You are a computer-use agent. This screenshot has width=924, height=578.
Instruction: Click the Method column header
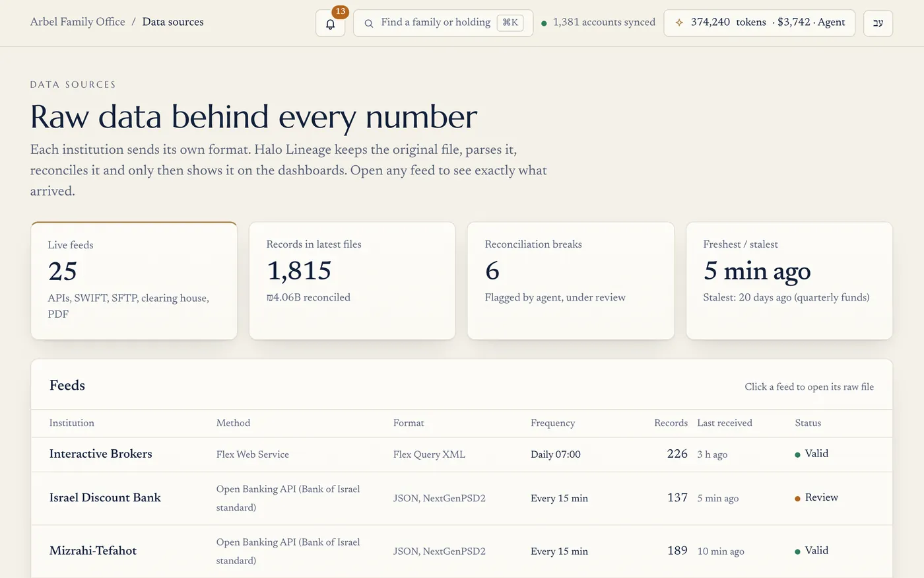[234, 423]
